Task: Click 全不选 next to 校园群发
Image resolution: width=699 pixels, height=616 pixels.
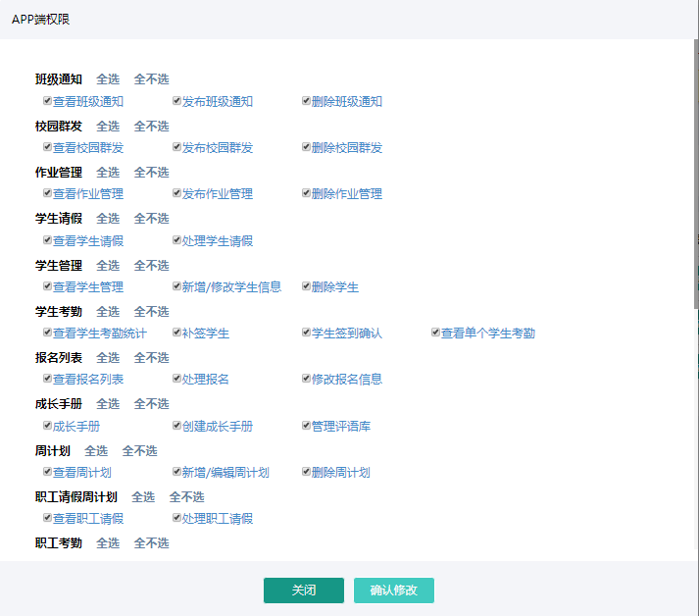Action: pos(152,127)
